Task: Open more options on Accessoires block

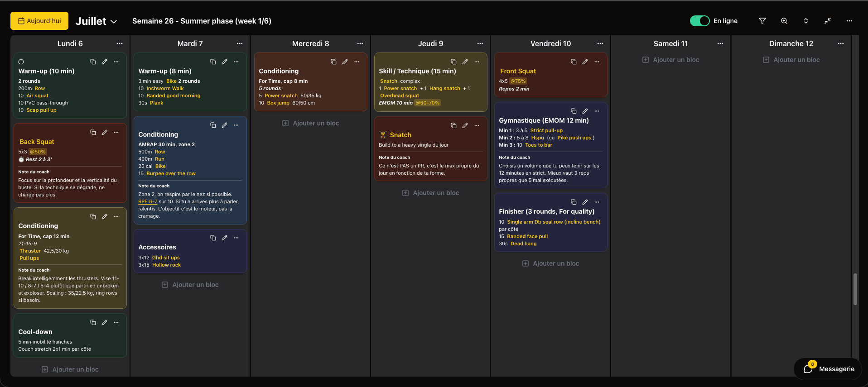Action: tap(236, 238)
